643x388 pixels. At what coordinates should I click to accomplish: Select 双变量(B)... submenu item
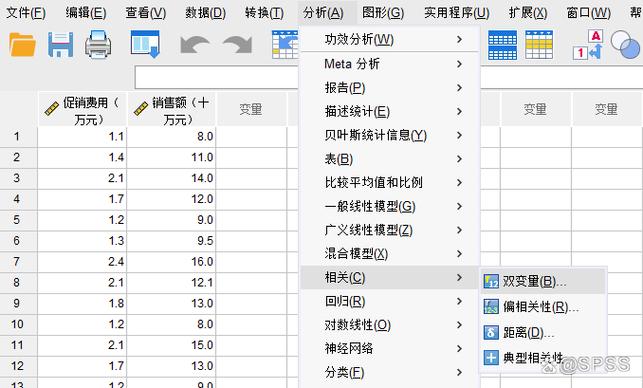pyautogui.click(x=543, y=281)
